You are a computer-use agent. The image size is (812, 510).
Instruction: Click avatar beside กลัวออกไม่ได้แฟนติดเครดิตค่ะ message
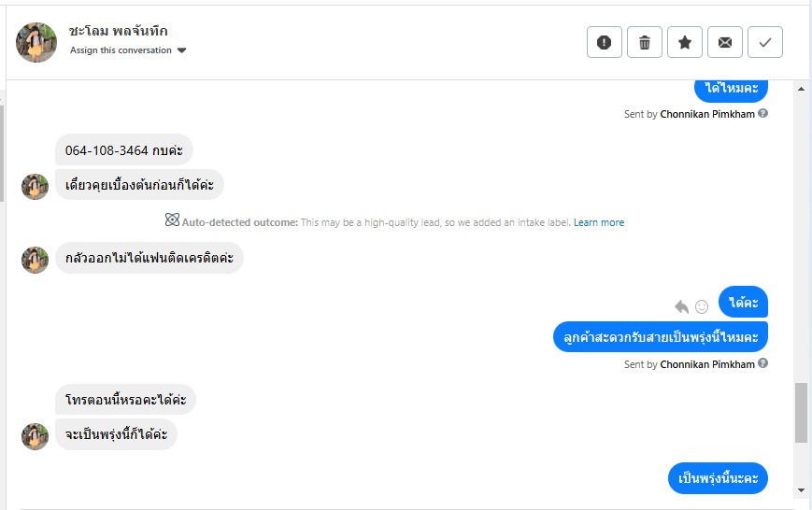pos(35,260)
